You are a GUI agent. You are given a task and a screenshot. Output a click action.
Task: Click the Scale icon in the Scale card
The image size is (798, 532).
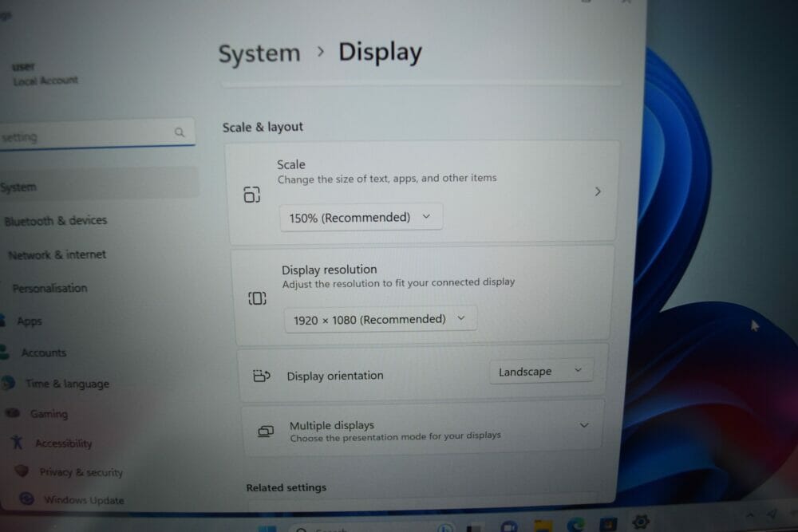click(252, 195)
